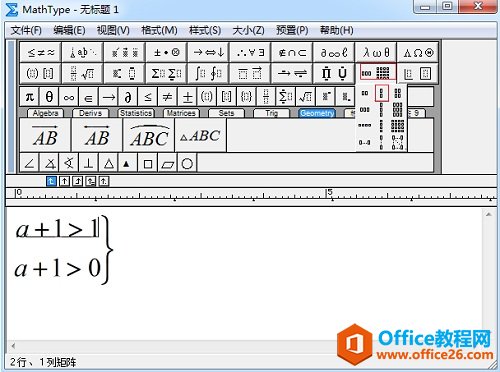This screenshot has width=500, height=372.
Task: Open the miscellaneous symbols palette (∂∞ℓ)
Action: [334, 52]
